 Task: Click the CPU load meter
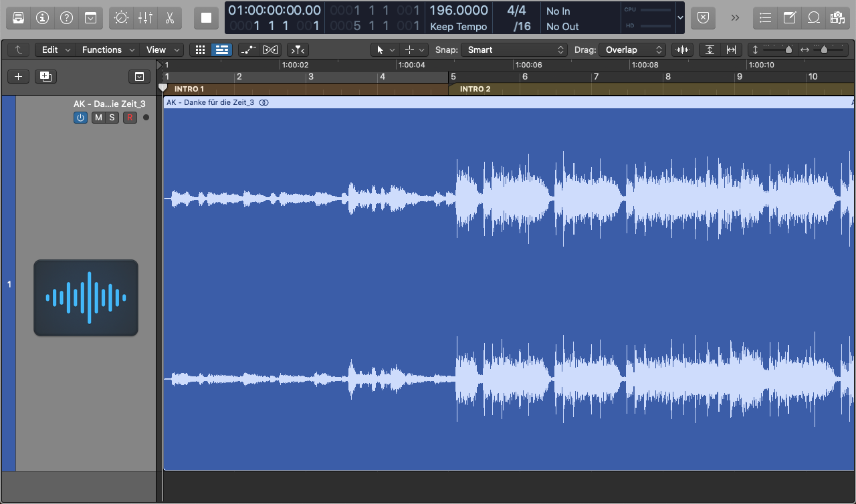[647, 10]
